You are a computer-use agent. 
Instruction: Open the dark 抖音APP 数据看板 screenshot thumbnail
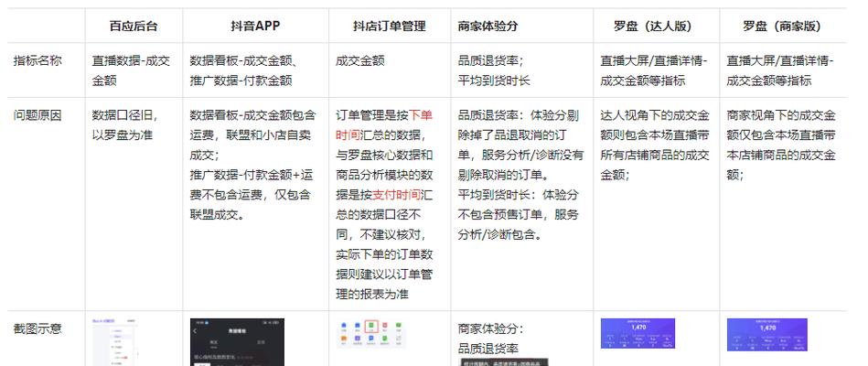[x=237, y=342]
